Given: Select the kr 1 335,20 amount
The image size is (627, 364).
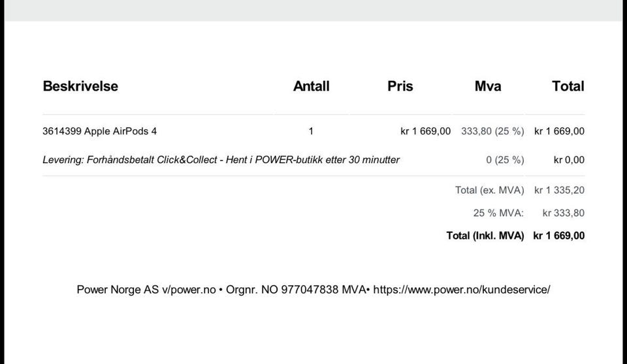Looking at the screenshot, I should coord(559,190).
